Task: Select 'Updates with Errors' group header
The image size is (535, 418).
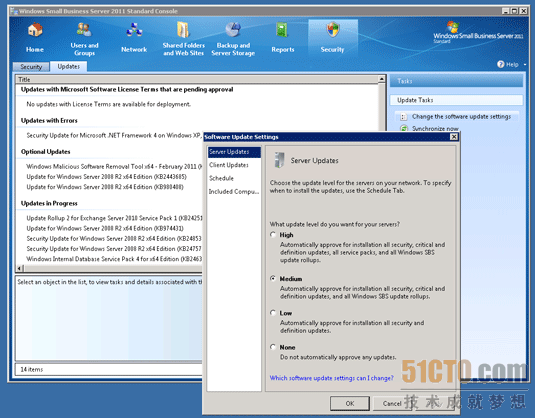Action: tap(49, 120)
